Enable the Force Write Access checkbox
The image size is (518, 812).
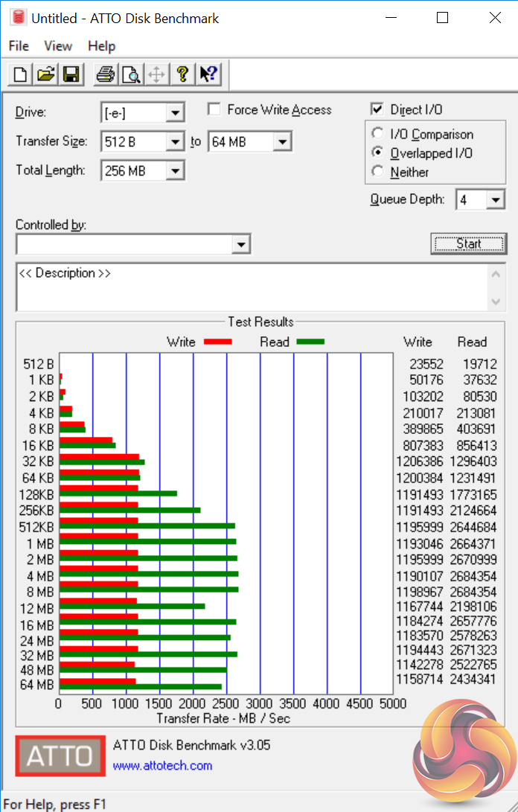(x=214, y=109)
